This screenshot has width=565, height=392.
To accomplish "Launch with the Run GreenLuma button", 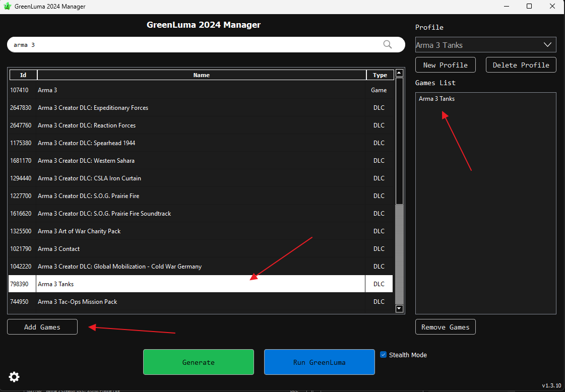I will coord(319,362).
